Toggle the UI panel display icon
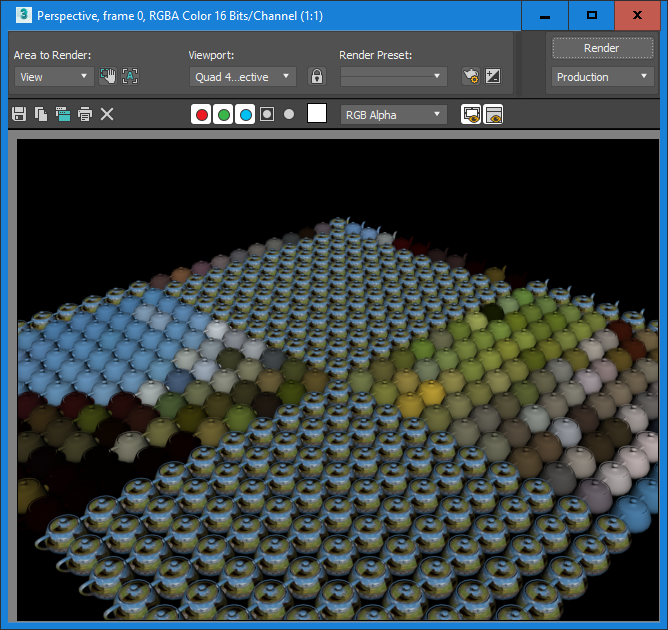Image resolution: width=668 pixels, height=630 pixels. [x=493, y=115]
